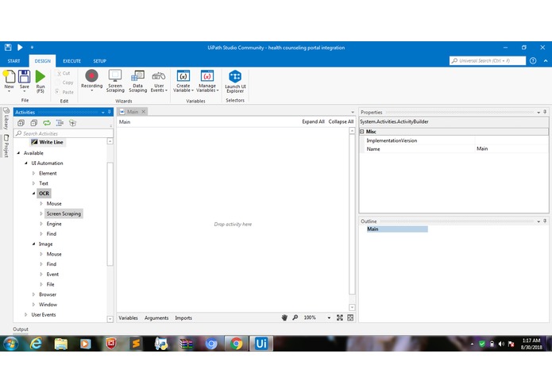
Task: Open the designer tab list dropdown arrow
Action: coord(353,112)
